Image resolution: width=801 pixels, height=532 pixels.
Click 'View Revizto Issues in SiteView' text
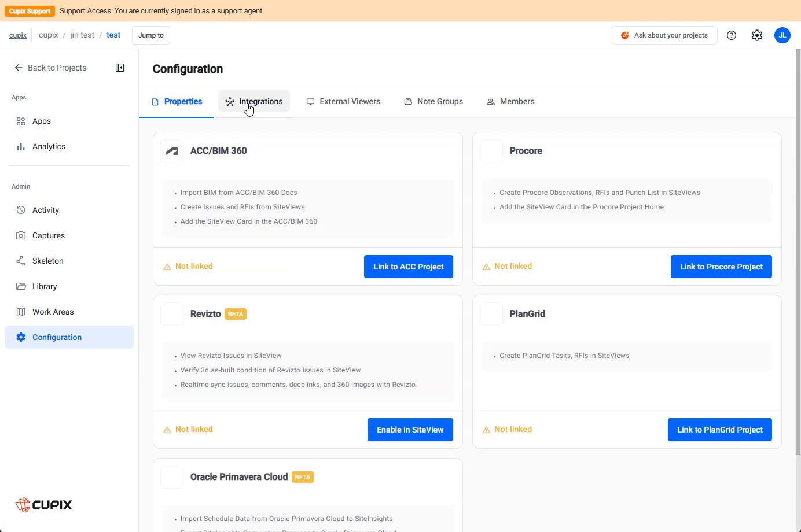[231, 356]
